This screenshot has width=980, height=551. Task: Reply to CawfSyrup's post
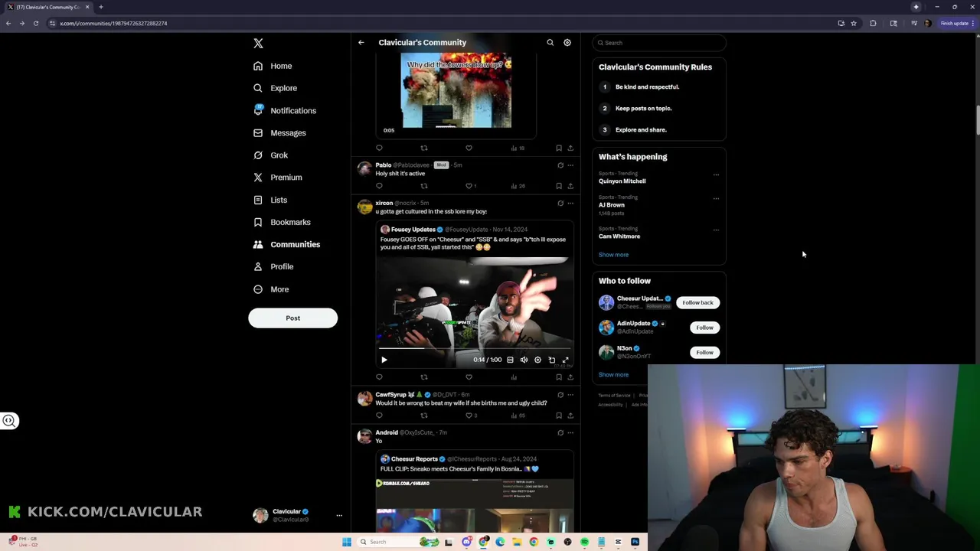coord(379,416)
